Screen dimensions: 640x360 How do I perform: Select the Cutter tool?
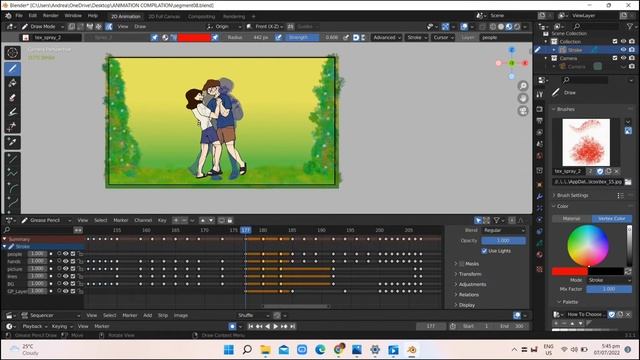[x=12, y=126]
